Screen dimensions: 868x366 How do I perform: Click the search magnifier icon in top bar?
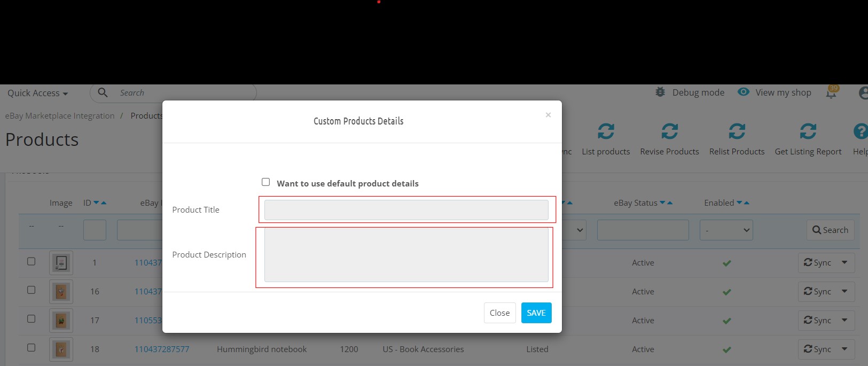103,92
